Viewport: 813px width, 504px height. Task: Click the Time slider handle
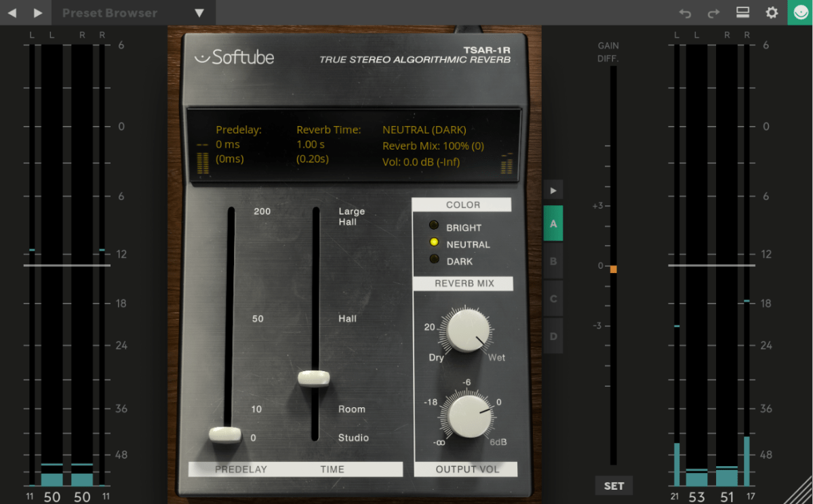[x=314, y=379]
